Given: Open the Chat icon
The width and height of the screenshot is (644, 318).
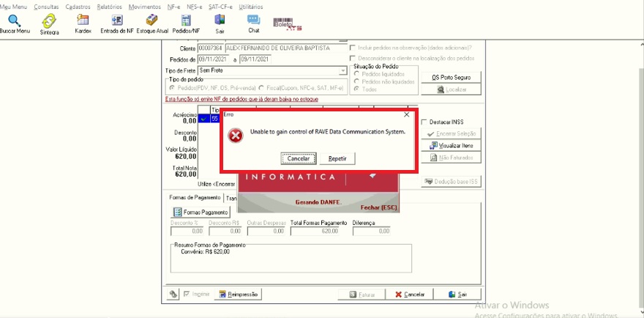Looking at the screenshot, I should (253, 21).
